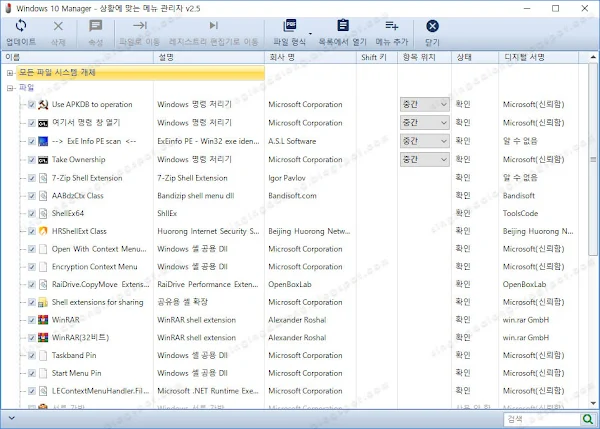Click the ExE Info PE scan icon

[43, 141]
